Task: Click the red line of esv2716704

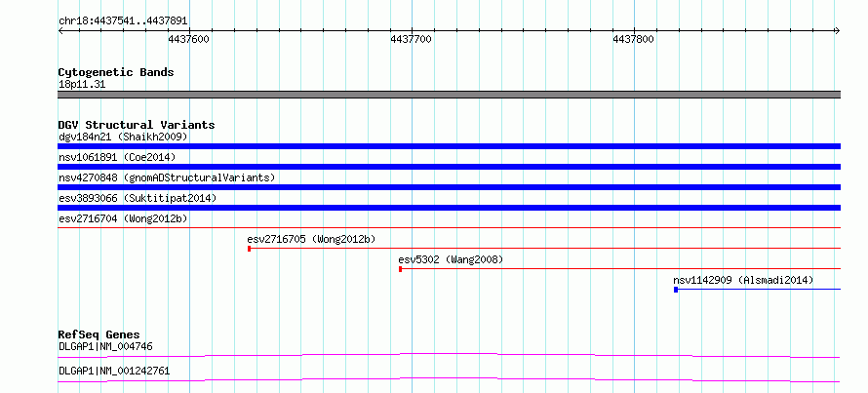Action: [449, 227]
